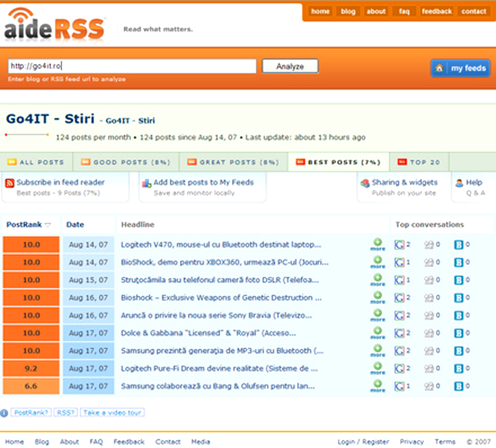Viewport: 496px width, 448px height.
Task: Click the RSS feed icon beside Subscribe
Action: point(10,183)
